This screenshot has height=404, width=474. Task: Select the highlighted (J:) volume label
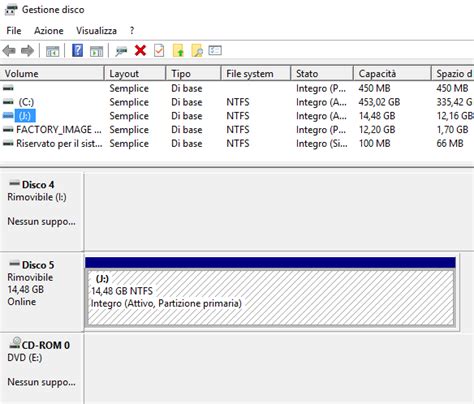25,116
